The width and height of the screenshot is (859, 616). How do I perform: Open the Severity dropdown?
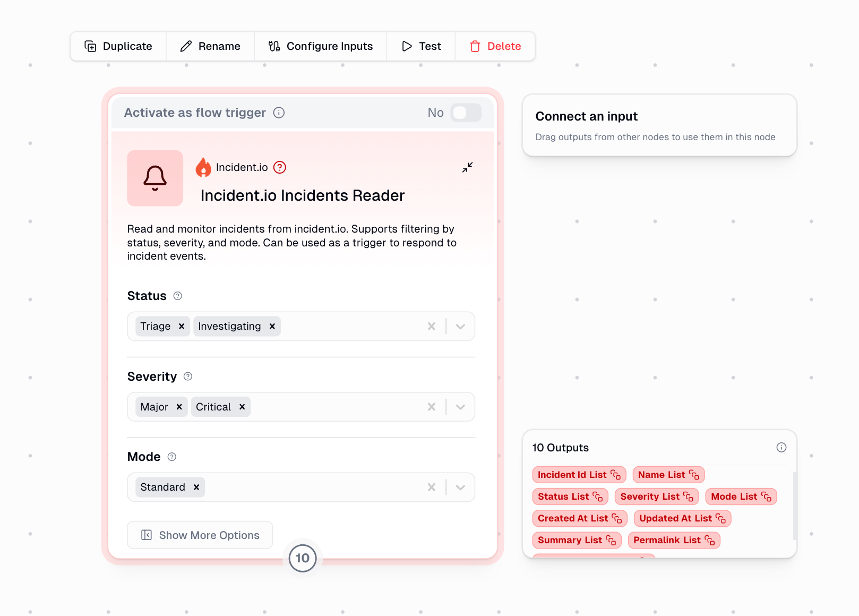(x=460, y=406)
